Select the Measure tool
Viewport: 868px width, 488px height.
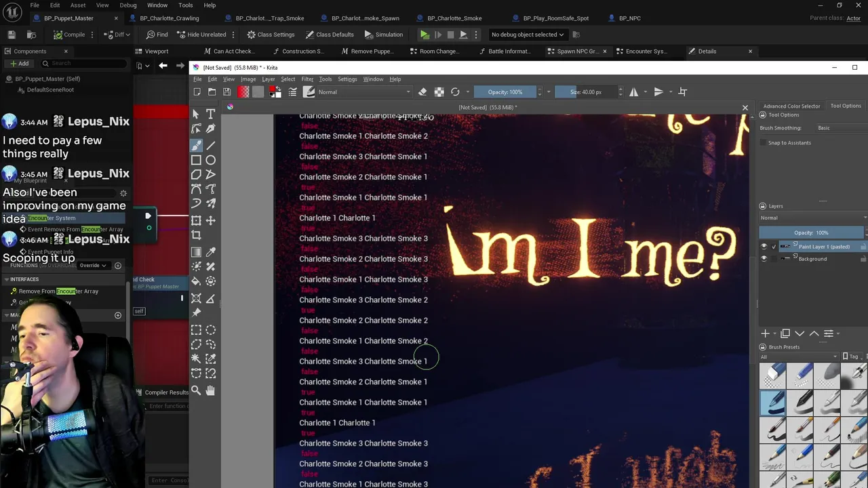211,298
